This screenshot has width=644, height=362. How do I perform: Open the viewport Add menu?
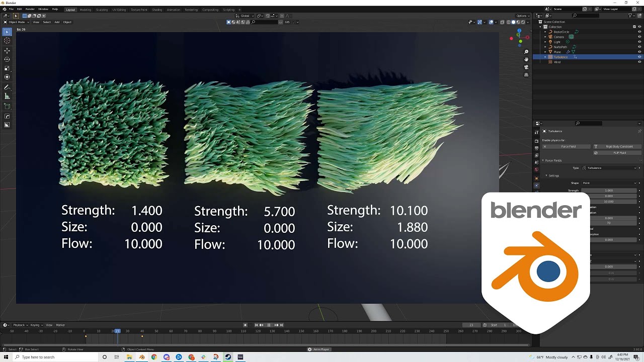[57, 22]
